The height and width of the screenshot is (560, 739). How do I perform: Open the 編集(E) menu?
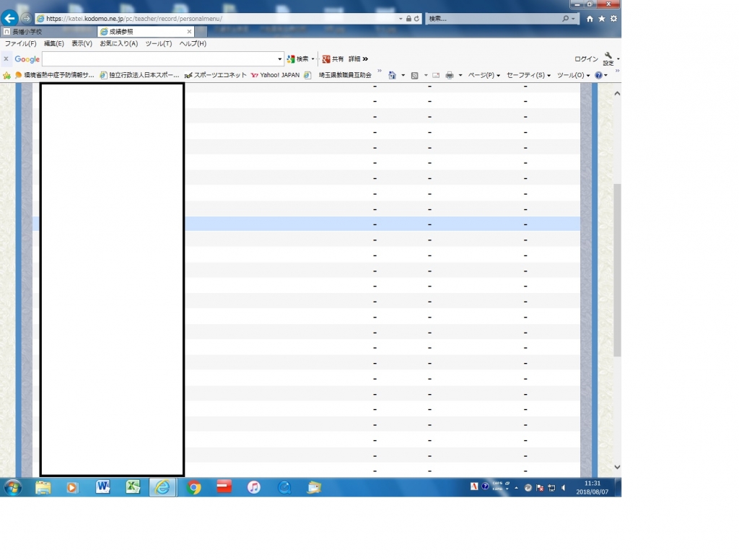pos(53,43)
